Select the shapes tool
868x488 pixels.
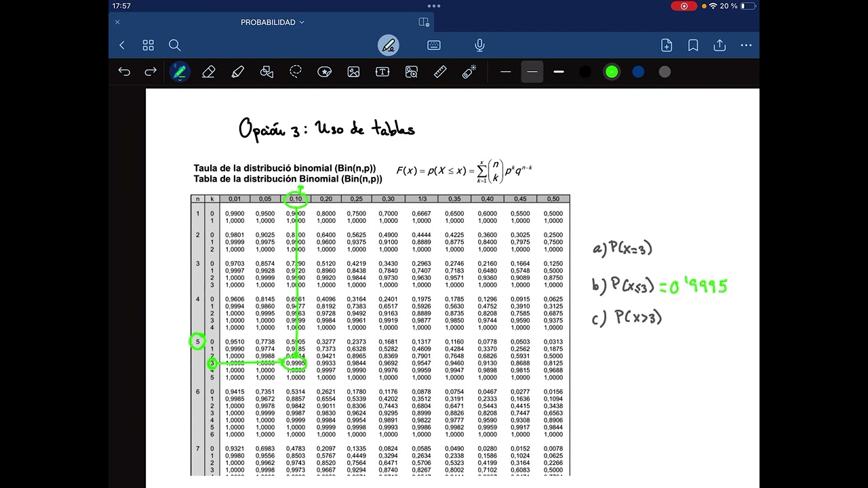click(x=267, y=71)
